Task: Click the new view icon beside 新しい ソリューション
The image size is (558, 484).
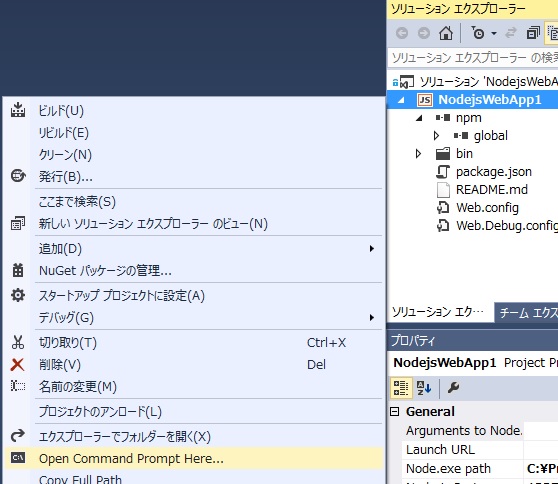Action: point(18,223)
